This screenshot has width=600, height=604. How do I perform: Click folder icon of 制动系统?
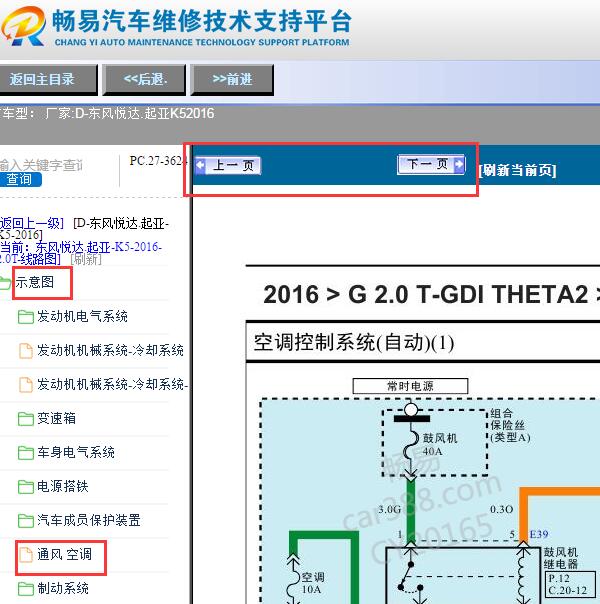26,589
